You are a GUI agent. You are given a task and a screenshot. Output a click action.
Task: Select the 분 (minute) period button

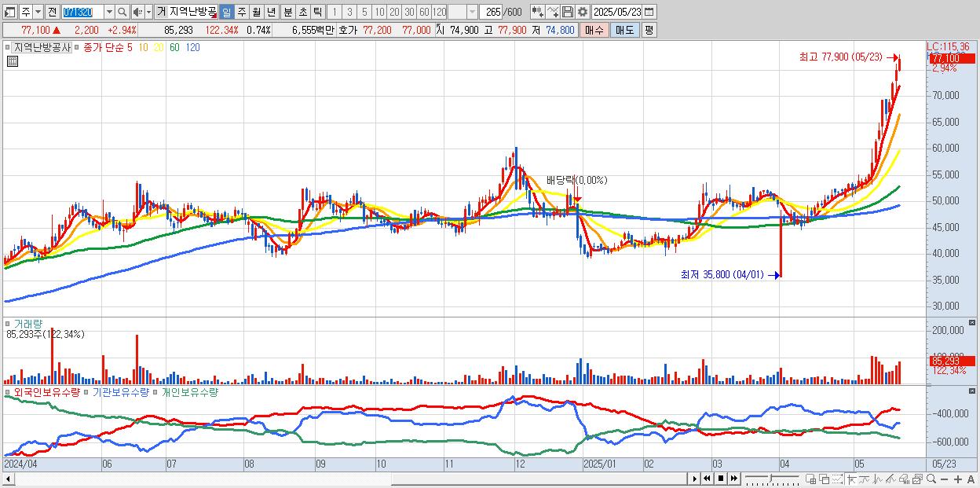pyautogui.click(x=287, y=12)
